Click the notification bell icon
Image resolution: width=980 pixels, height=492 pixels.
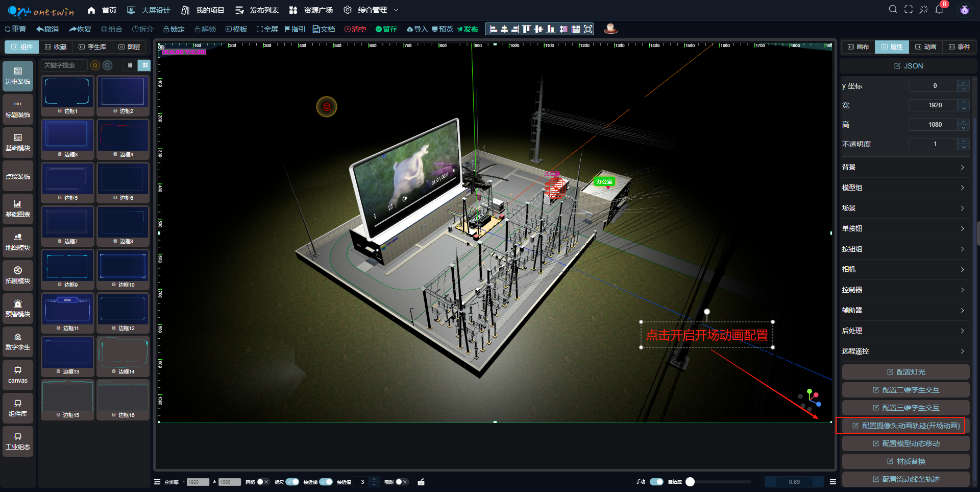coord(939,10)
